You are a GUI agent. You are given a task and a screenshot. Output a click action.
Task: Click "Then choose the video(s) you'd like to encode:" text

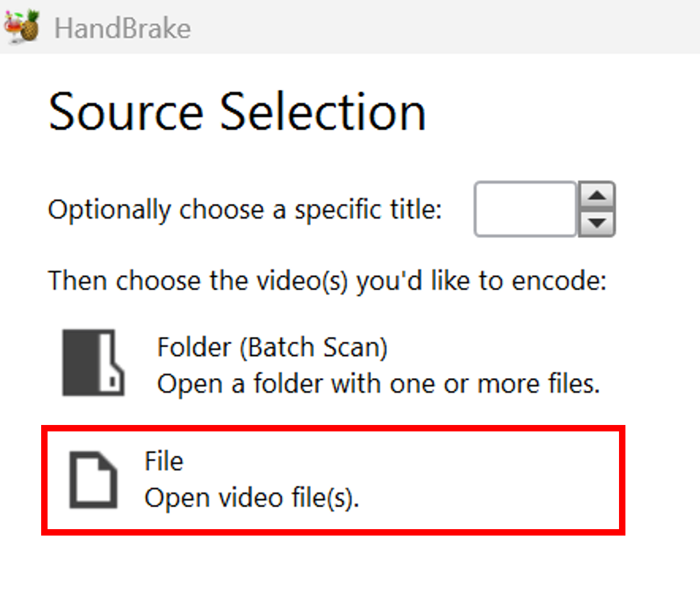[327, 281]
